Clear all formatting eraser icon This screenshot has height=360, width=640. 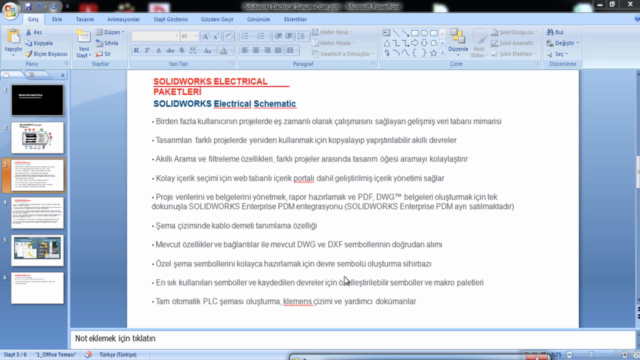click(x=229, y=36)
